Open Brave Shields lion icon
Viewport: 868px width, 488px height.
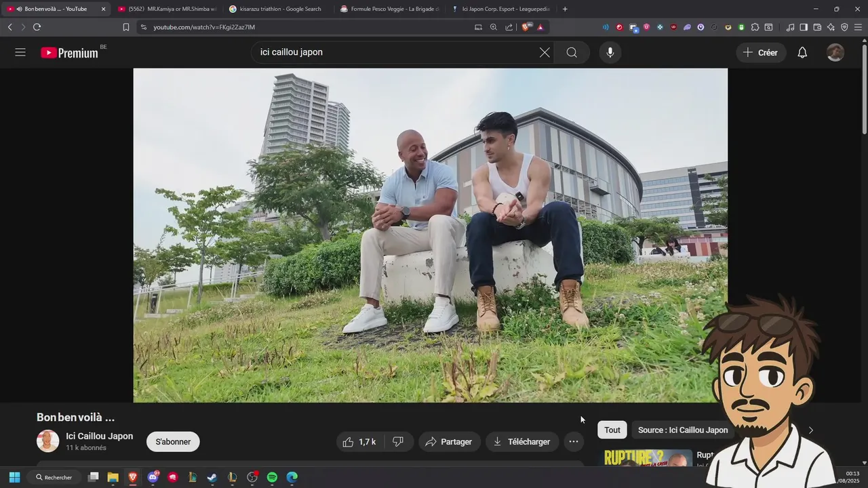(x=526, y=27)
